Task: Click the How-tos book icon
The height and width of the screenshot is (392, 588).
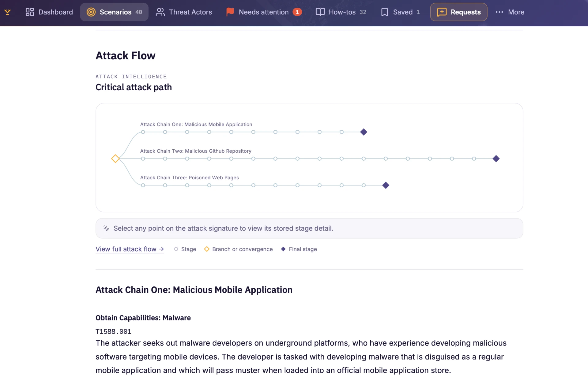Action: coord(320,12)
